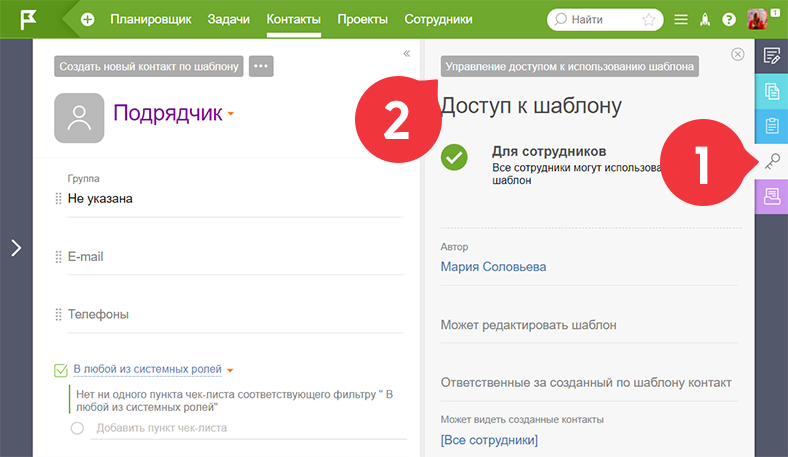This screenshot has height=457, width=788.
Task: Open the hamburger menu icon
Action: coord(681,20)
